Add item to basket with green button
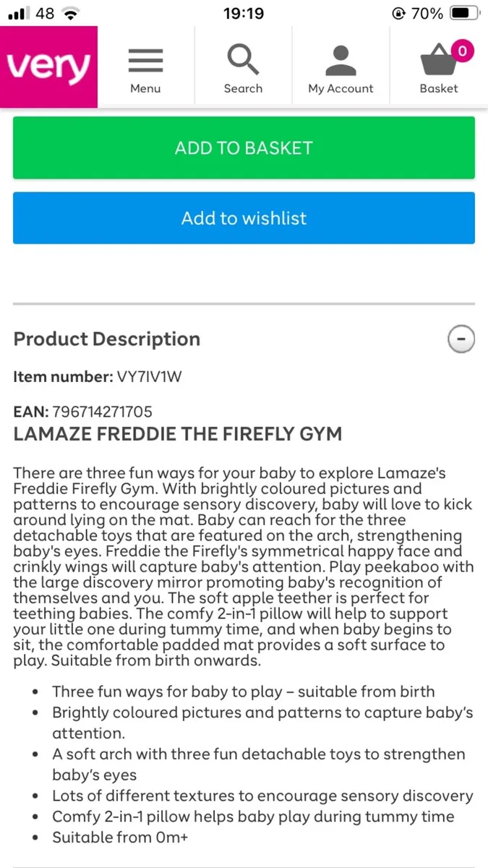Viewport: 488px width, 868px height. 244,148
